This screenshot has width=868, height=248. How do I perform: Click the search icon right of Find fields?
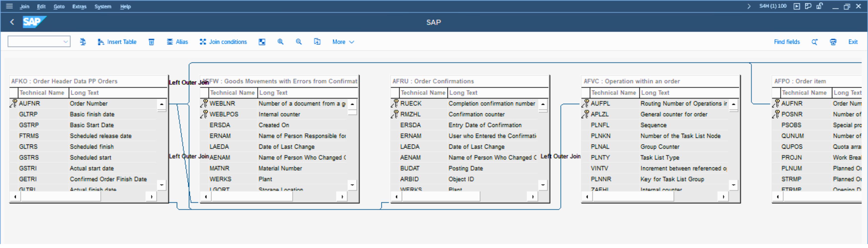pyautogui.click(x=814, y=42)
